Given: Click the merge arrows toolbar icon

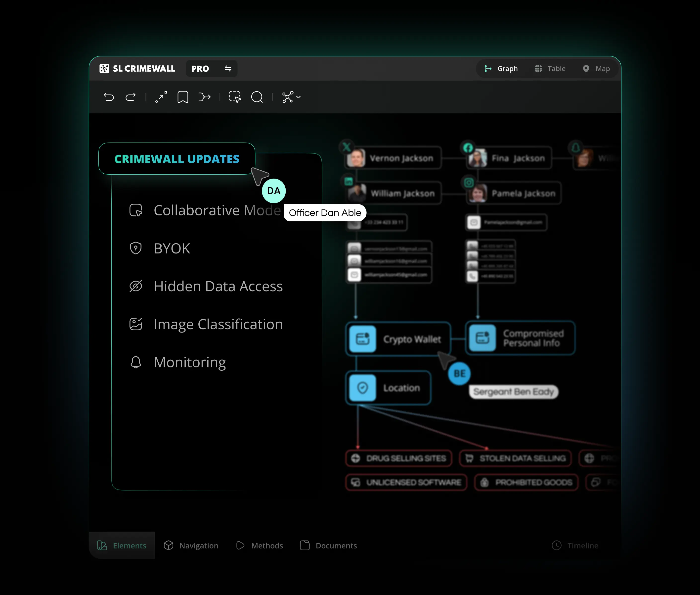Looking at the screenshot, I should pyautogui.click(x=204, y=97).
